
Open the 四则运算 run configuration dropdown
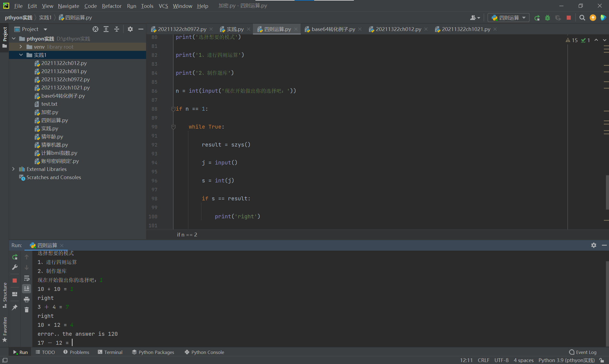[x=508, y=18]
